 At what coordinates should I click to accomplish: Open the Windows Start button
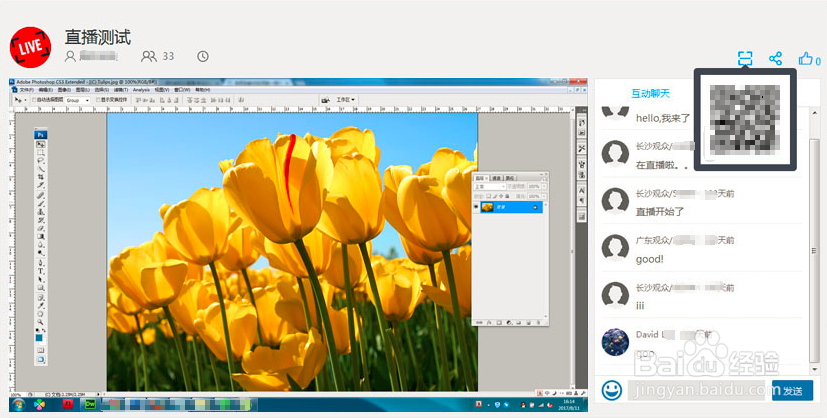(19, 404)
